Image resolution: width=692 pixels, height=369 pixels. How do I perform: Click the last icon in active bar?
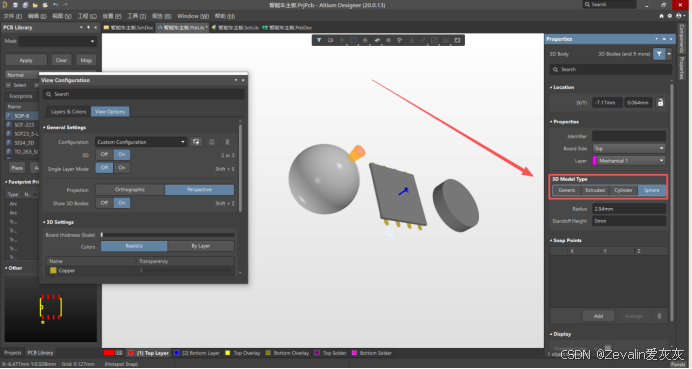pos(457,40)
